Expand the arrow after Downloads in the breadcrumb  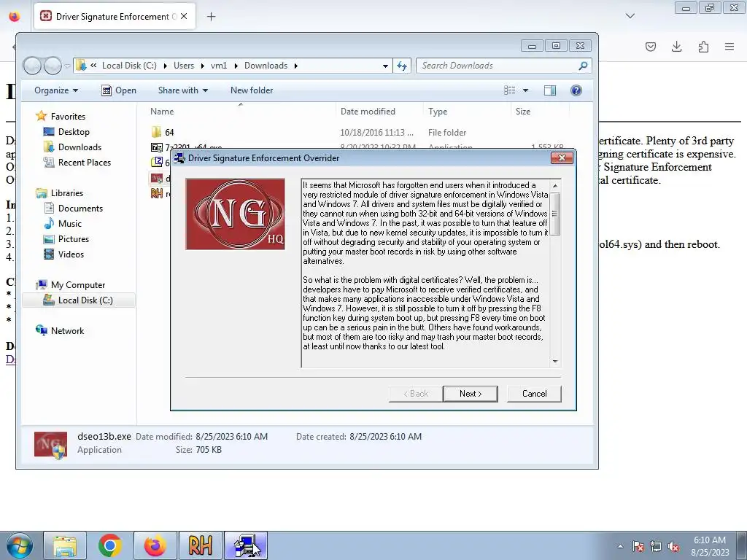296,66
